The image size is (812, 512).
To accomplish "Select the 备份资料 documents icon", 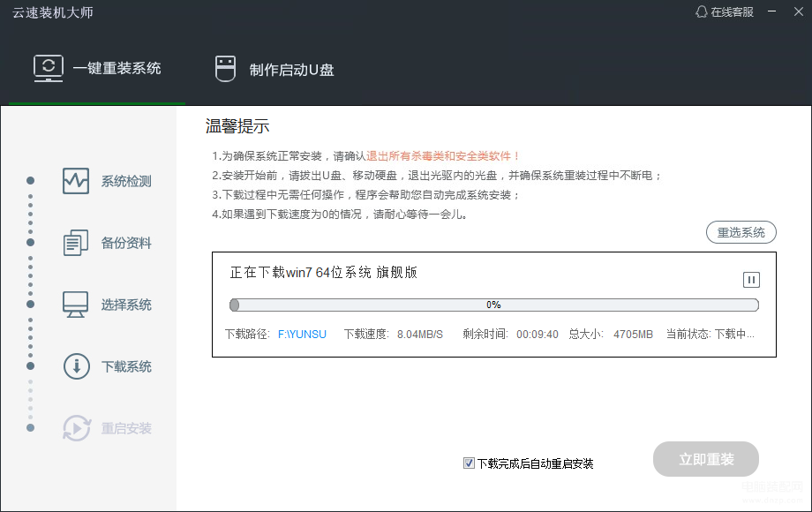I will click(x=76, y=243).
